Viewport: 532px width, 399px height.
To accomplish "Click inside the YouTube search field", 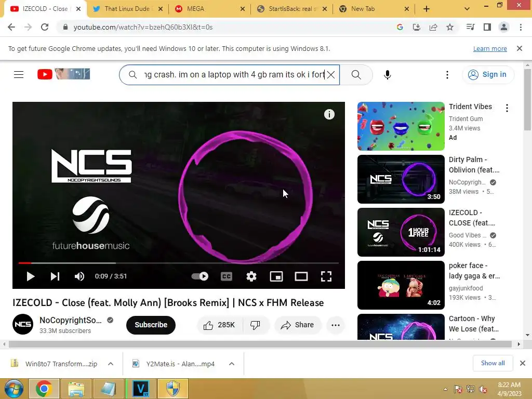I will point(229,74).
